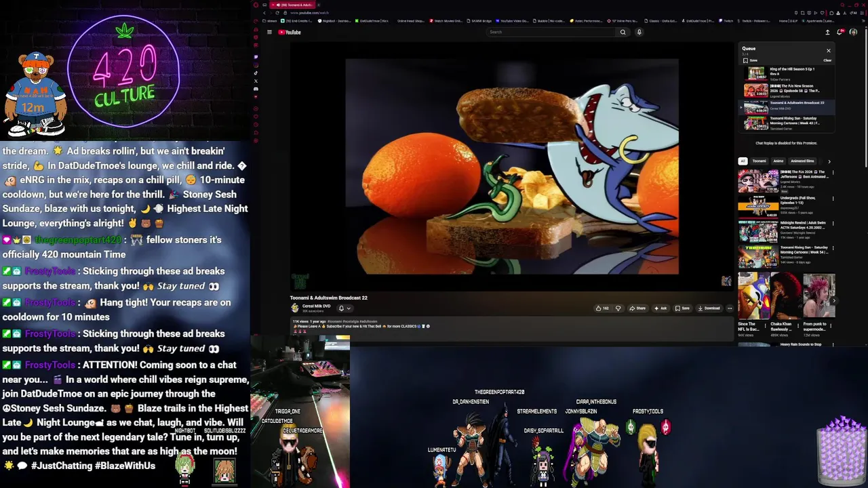
Task: Open notification bell dropdown for Cereal Milk DVD
Action: [344, 308]
